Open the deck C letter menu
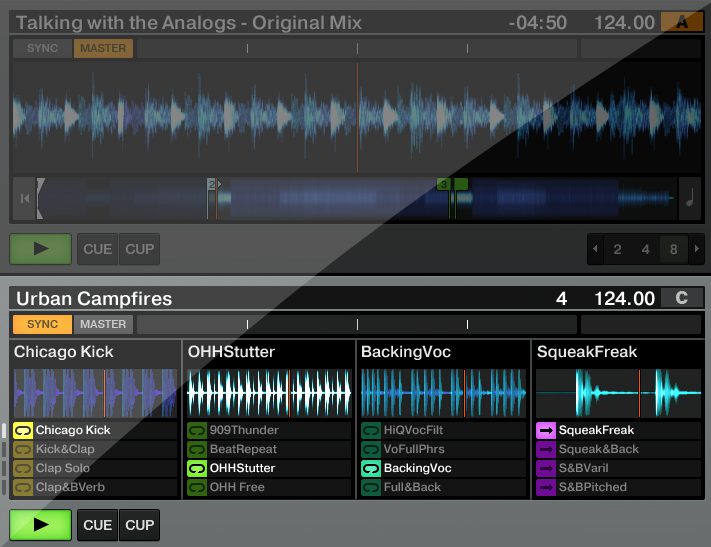Screen dimensions: 711x547 tap(682, 298)
